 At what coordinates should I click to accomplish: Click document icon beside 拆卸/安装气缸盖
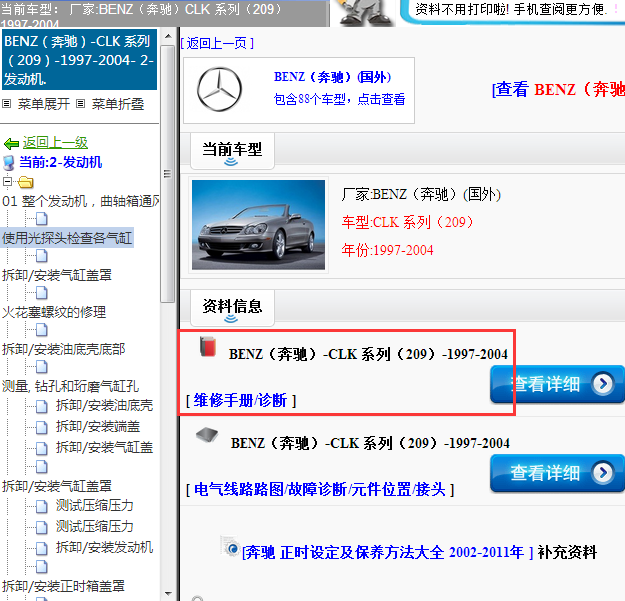click(x=41, y=448)
